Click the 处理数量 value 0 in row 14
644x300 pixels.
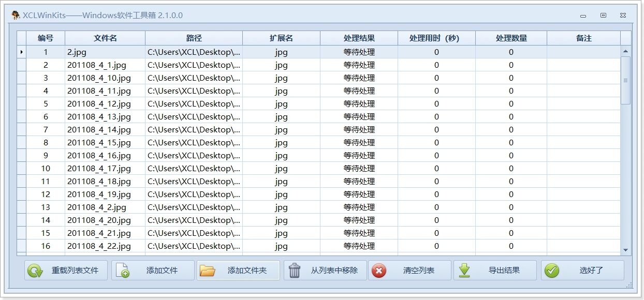coord(511,220)
